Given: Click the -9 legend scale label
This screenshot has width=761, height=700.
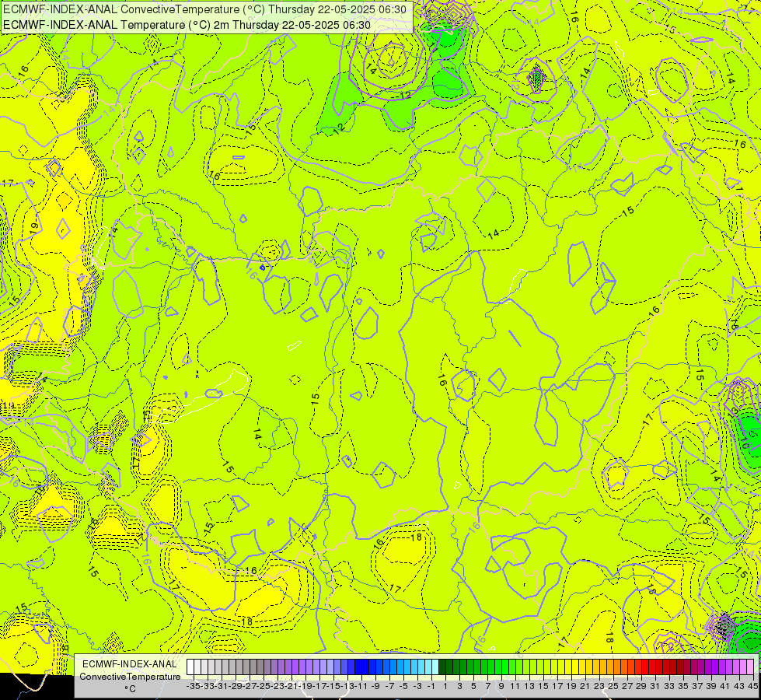Looking at the screenshot, I should [375, 687].
